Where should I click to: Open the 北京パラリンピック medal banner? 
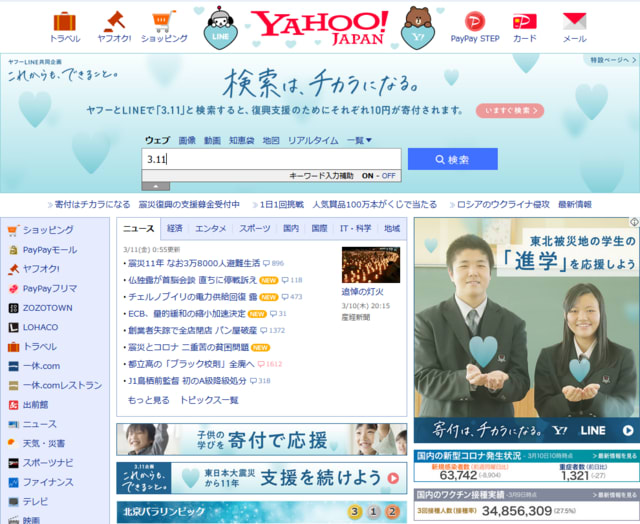[x=262, y=512]
